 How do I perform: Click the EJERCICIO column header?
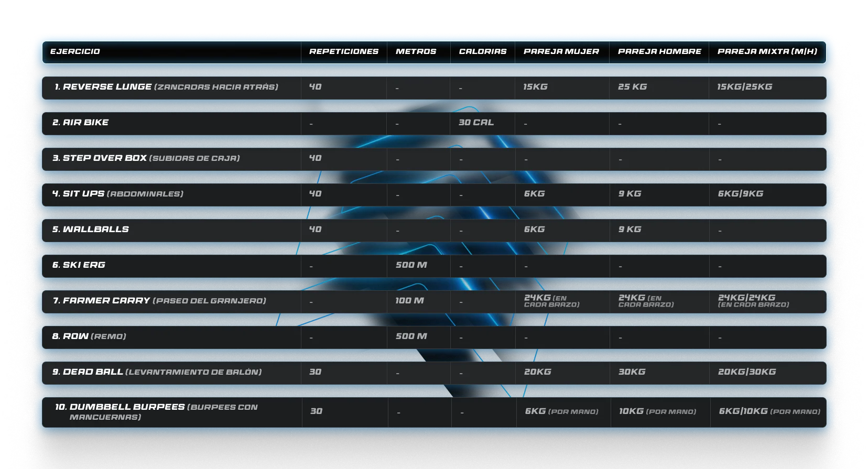point(75,51)
